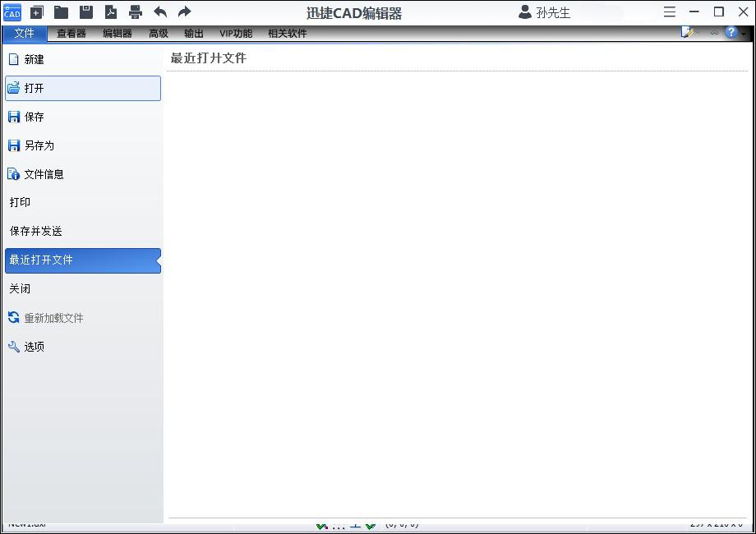
Task: Click the CAD application logo icon
Action: tap(12, 12)
